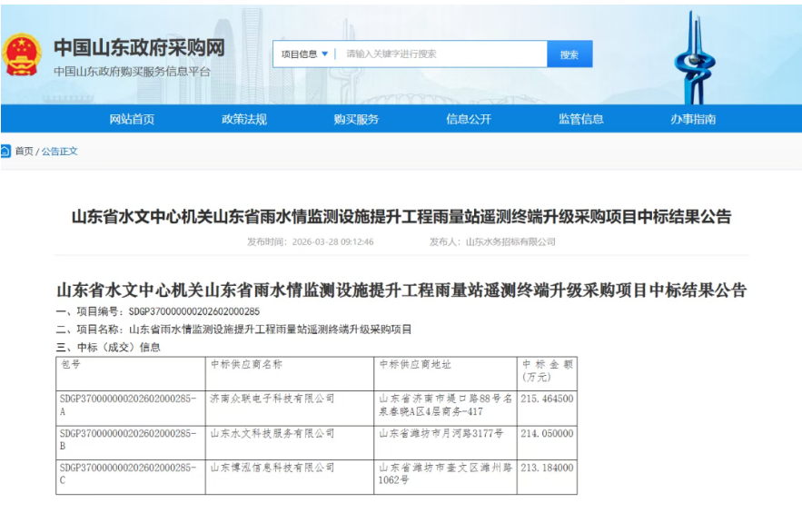The height and width of the screenshot is (532, 802).
Task: Click the 中国山东政府采购网 site title
Action: [x=138, y=47]
